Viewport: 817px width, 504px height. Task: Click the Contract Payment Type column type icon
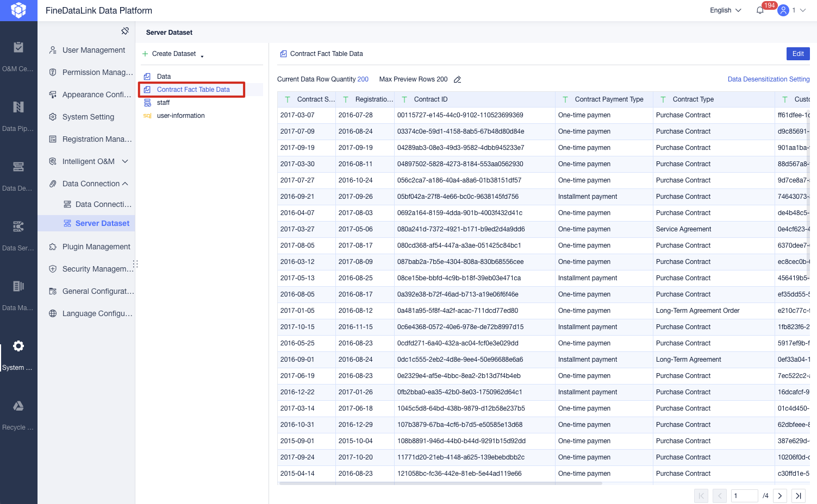click(x=565, y=99)
